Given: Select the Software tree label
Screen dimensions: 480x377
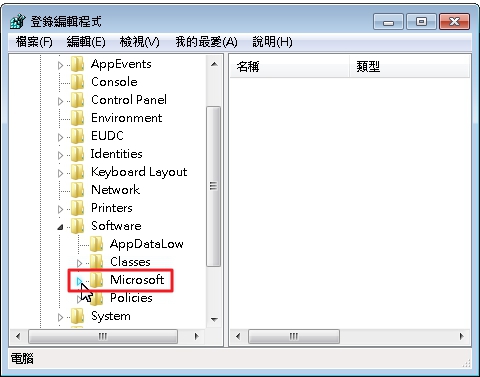Looking at the screenshot, I should 116,226.
